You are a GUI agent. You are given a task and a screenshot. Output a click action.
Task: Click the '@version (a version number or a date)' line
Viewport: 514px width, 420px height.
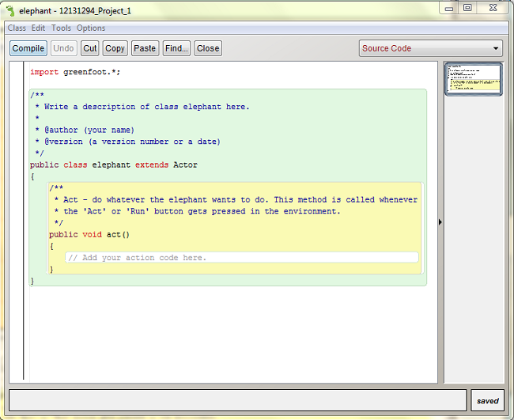128,142
